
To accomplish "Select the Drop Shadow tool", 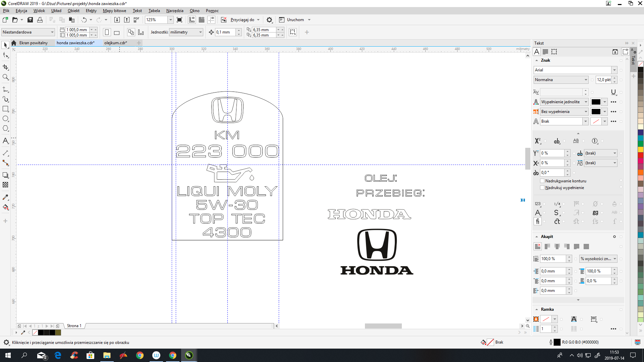I will click(x=5, y=175).
